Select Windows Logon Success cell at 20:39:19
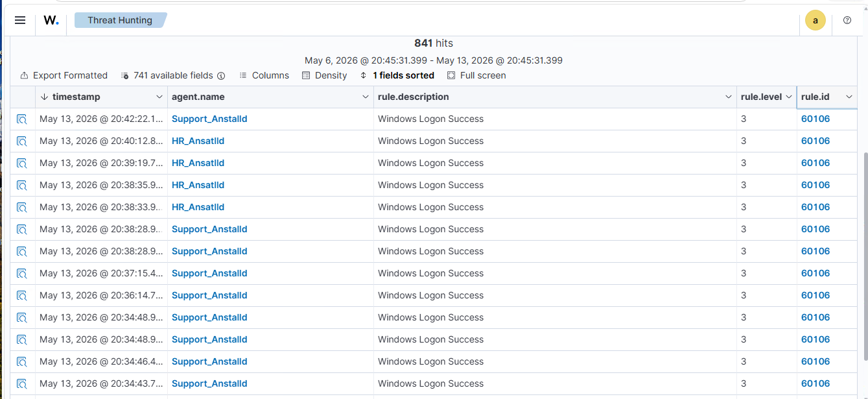868x399 pixels. 555,163
